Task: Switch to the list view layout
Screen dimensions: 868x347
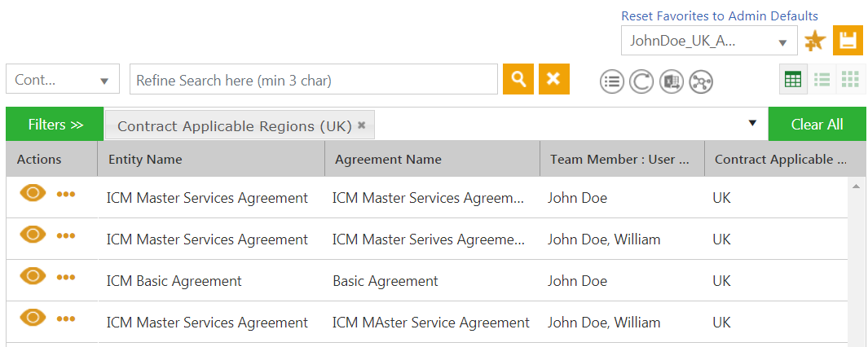Action: pyautogui.click(x=822, y=79)
